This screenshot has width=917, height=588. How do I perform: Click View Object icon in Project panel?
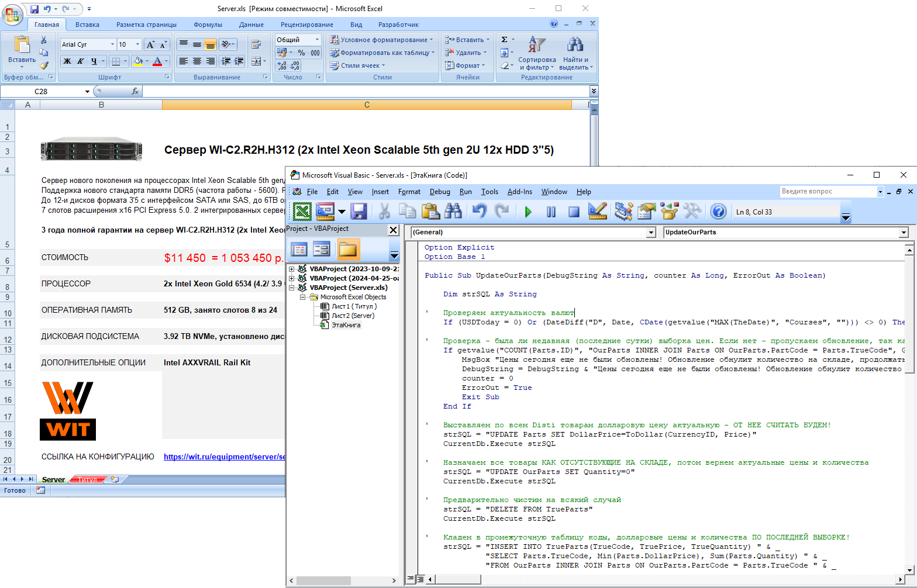(322, 250)
